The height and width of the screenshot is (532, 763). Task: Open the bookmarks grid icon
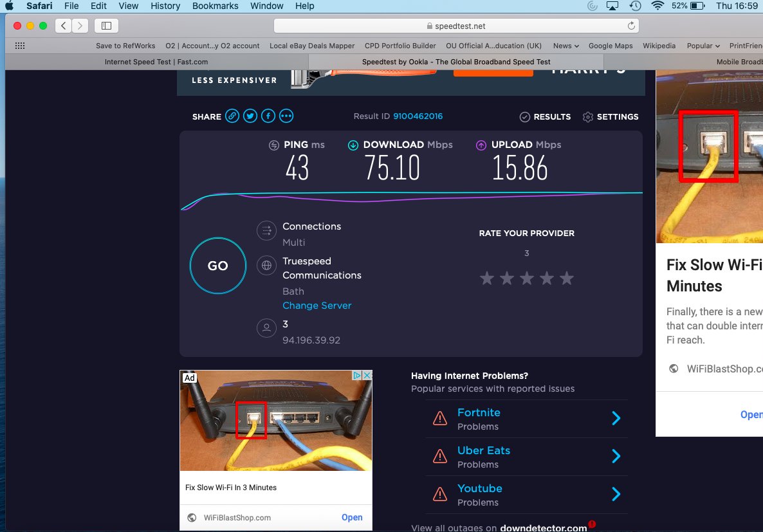[x=20, y=46]
